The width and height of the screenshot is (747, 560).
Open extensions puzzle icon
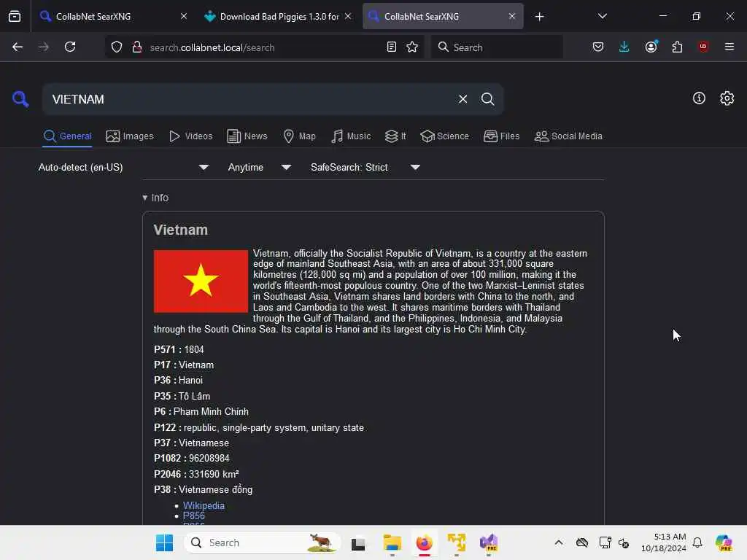(x=677, y=47)
